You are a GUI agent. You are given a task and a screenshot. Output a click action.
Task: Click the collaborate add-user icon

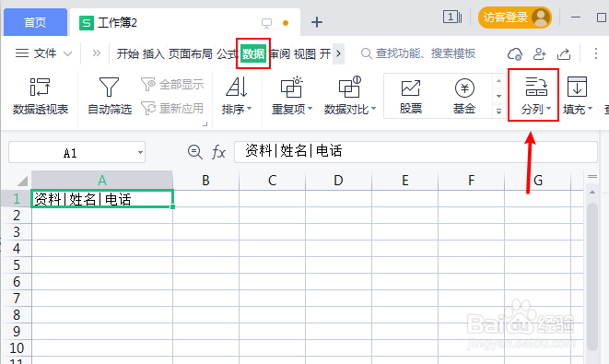539,54
